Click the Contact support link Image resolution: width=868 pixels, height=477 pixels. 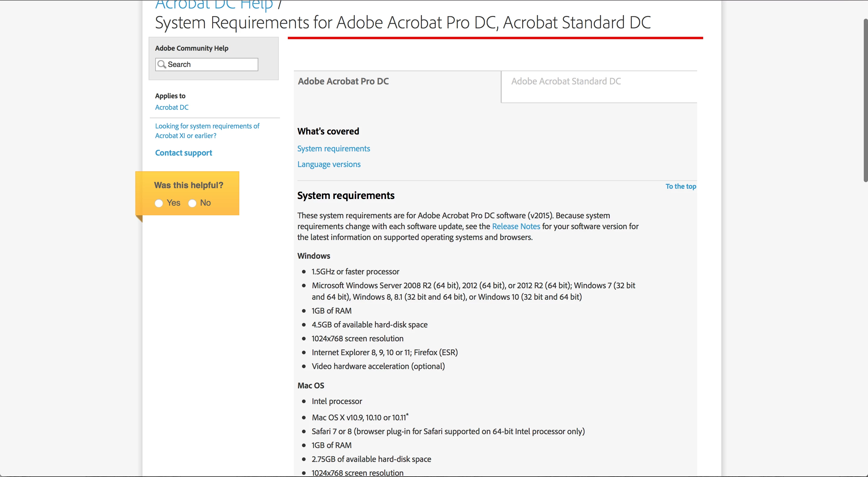coord(183,153)
